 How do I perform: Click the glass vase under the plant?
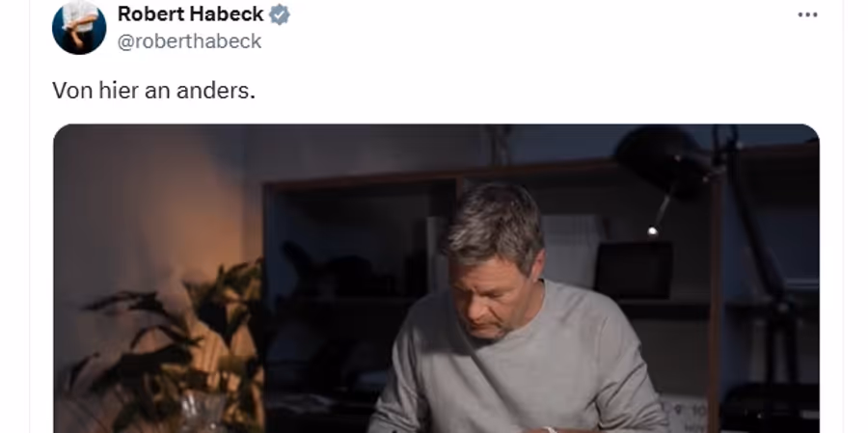[x=203, y=413]
